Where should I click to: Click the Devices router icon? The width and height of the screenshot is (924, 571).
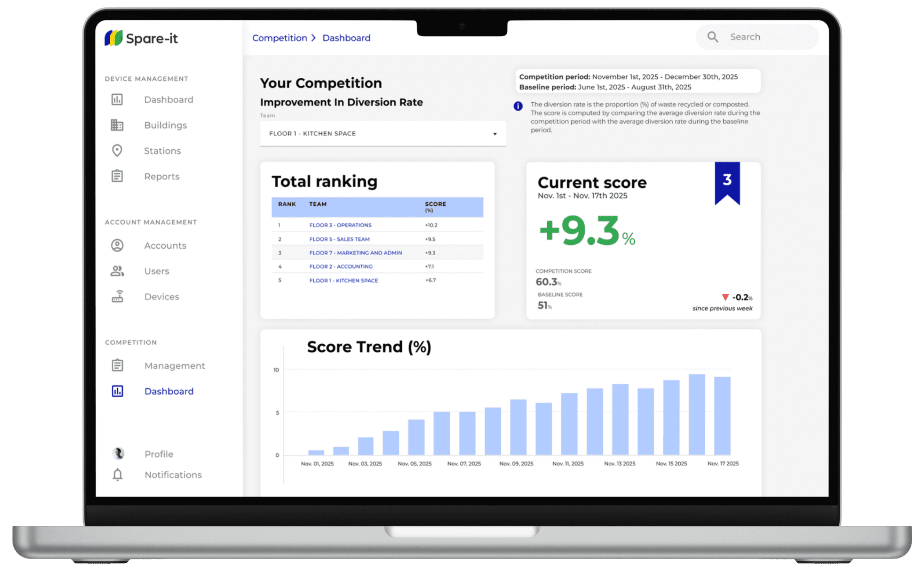coord(117,296)
